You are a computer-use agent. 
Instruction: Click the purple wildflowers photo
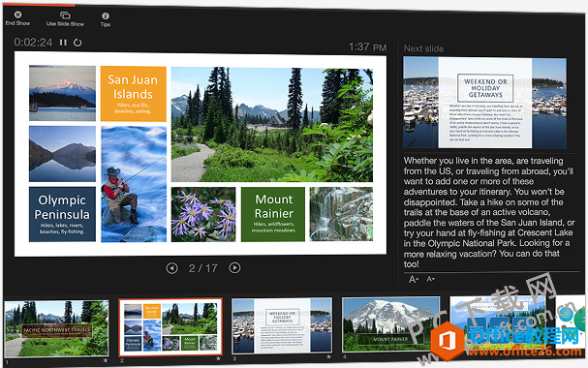coord(203,214)
